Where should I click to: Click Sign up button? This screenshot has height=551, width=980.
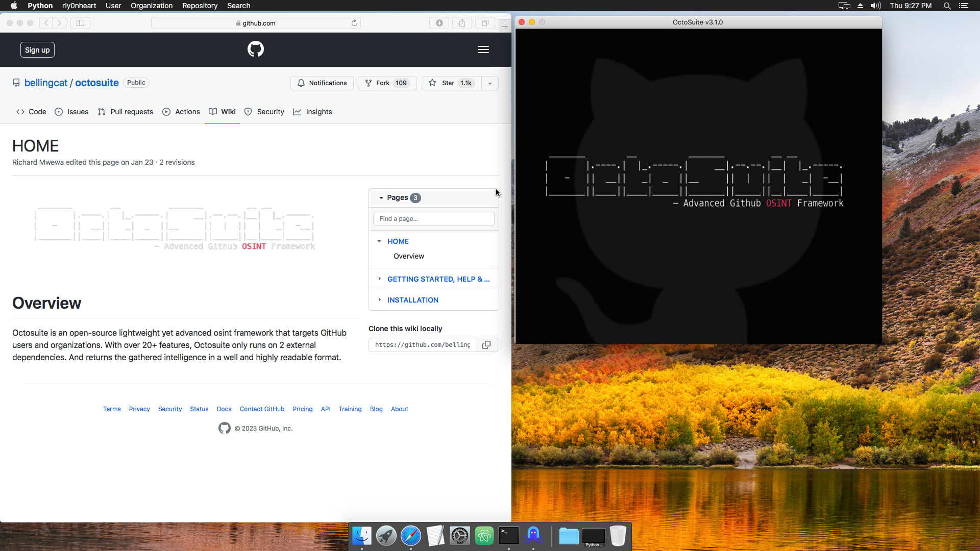(x=38, y=50)
